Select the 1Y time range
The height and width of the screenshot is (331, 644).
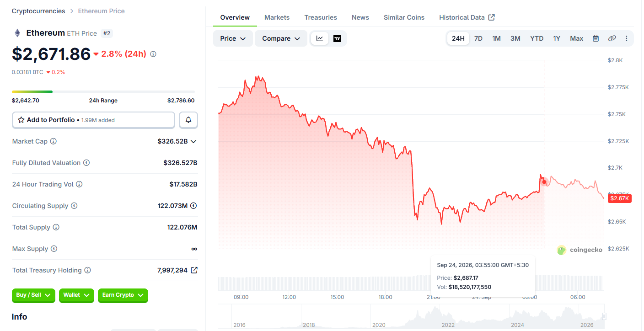557,38
